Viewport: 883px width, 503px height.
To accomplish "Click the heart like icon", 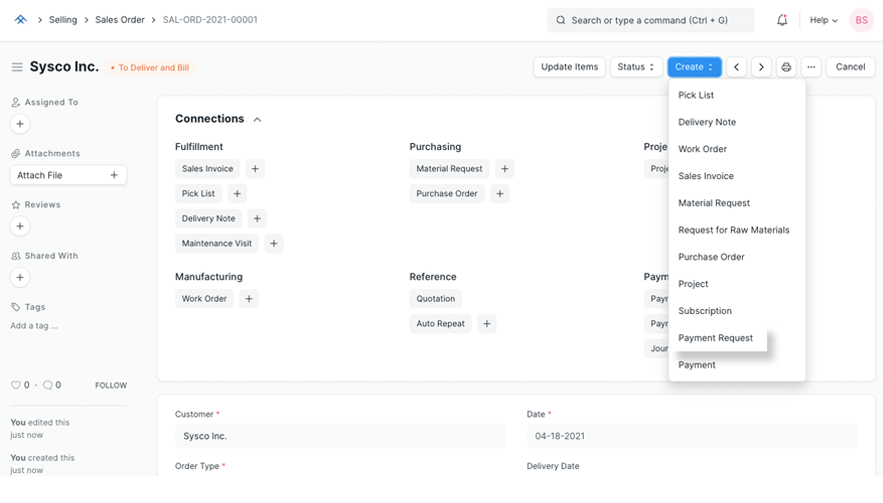I will pos(15,385).
